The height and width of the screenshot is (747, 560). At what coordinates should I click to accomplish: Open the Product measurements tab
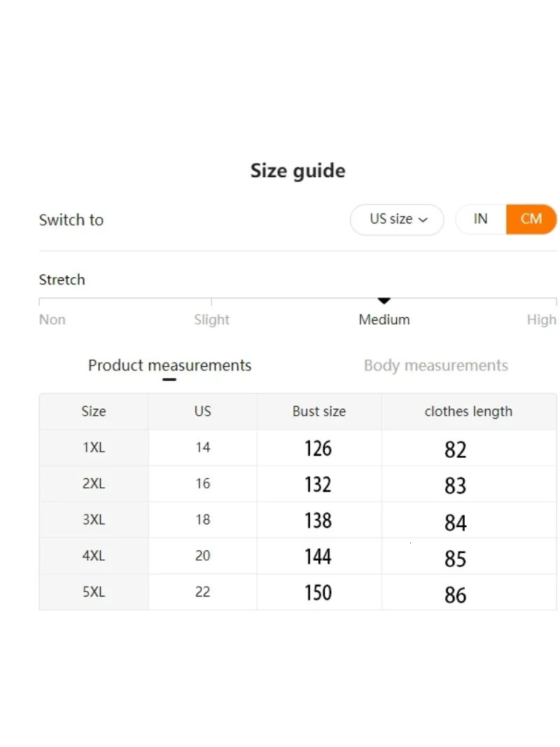click(169, 365)
